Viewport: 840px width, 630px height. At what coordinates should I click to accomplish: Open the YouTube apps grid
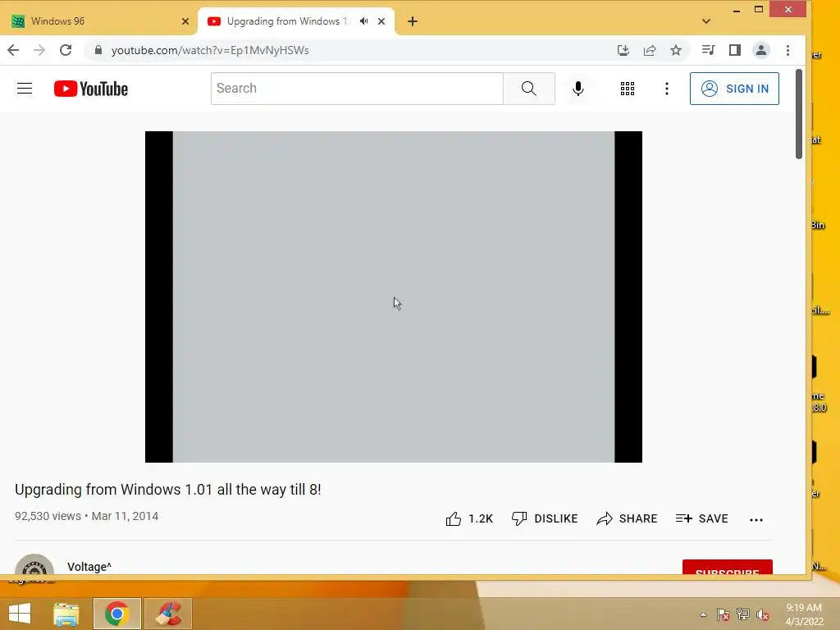(628, 89)
